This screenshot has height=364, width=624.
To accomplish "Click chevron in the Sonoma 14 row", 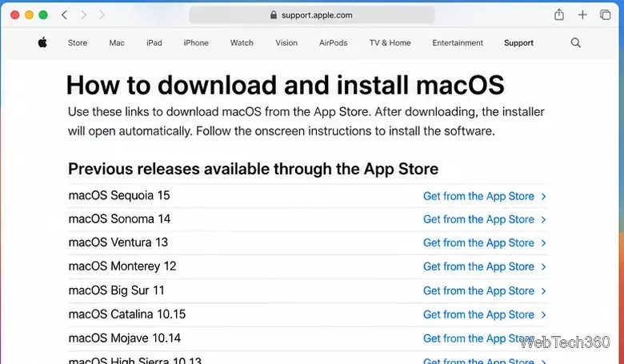I will (x=544, y=219).
